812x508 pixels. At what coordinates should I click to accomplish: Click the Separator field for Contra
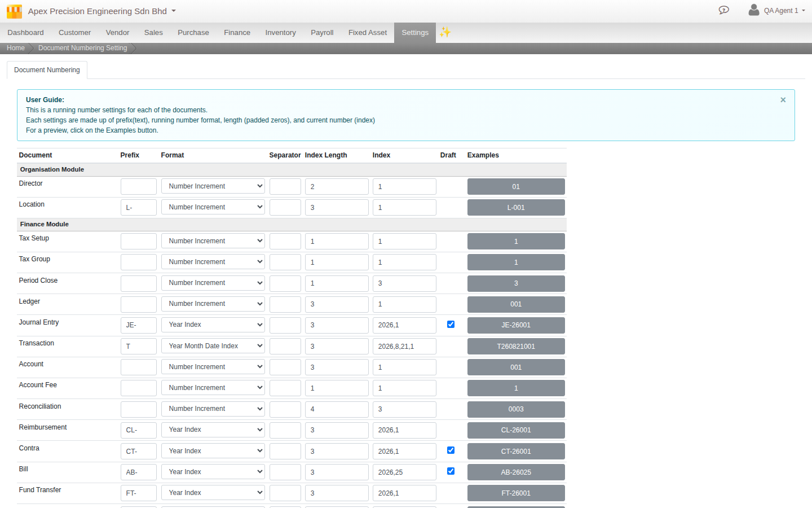tap(285, 451)
